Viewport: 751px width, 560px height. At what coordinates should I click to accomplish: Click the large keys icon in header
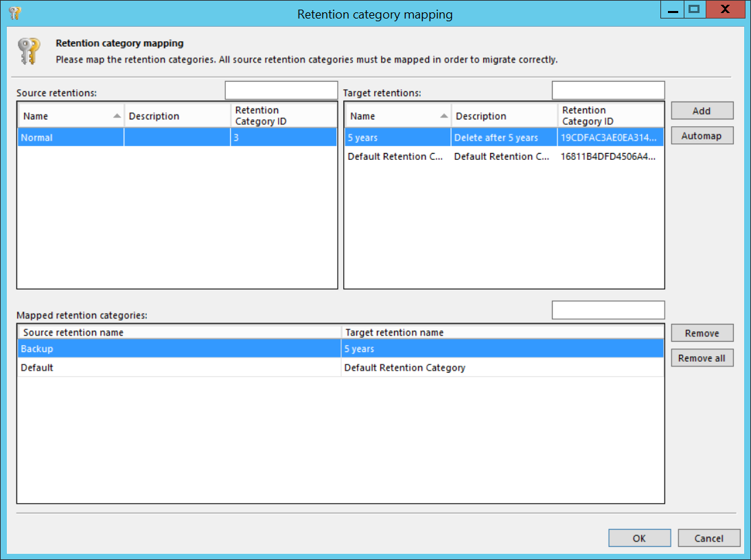[x=29, y=51]
